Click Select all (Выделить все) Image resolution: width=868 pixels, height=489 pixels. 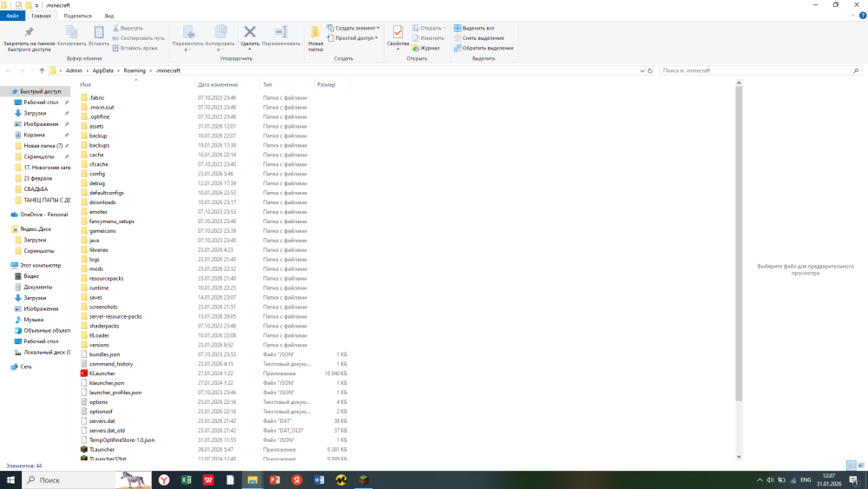click(474, 29)
